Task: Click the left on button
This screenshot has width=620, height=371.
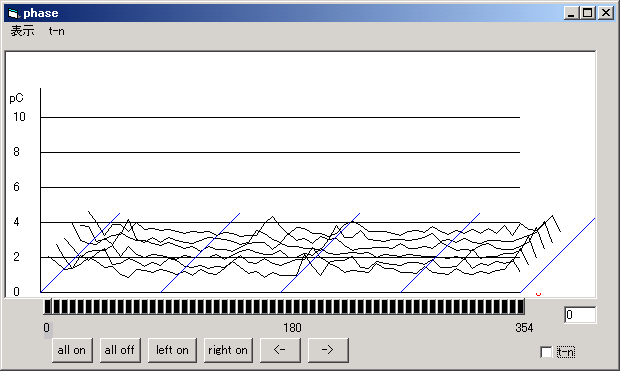Action: point(172,350)
